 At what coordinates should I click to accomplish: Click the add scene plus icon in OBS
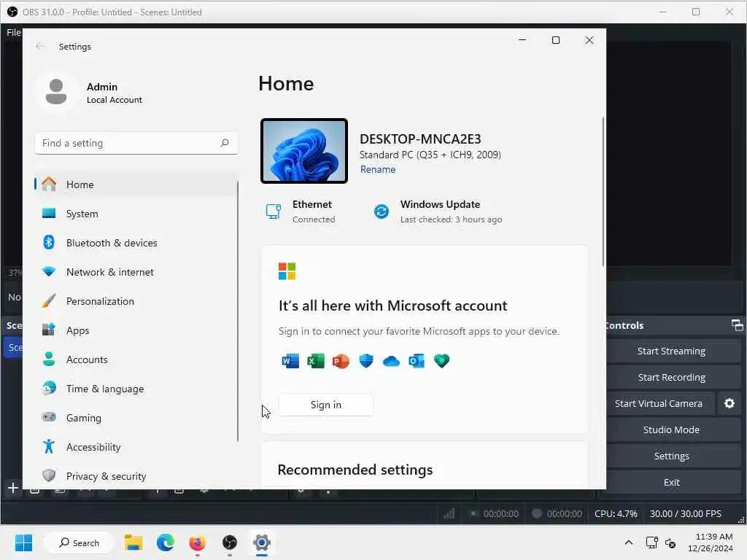(x=13, y=488)
